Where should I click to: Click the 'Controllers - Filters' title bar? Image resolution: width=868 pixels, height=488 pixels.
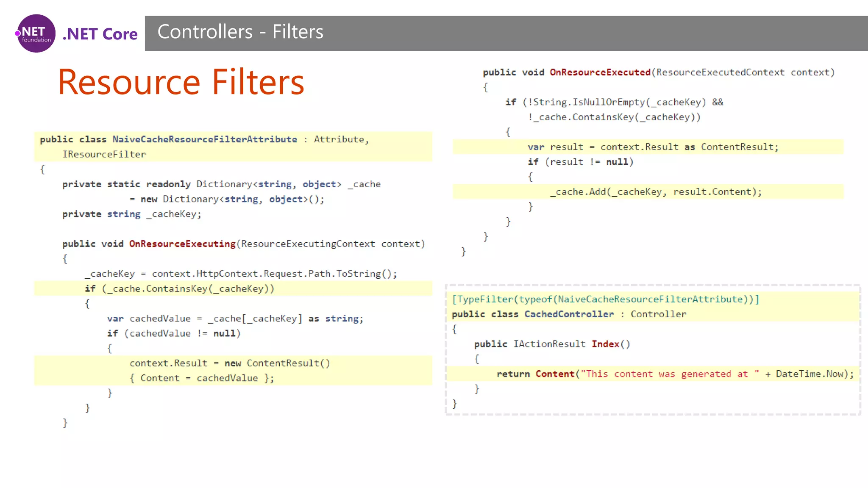pyautogui.click(x=506, y=33)
